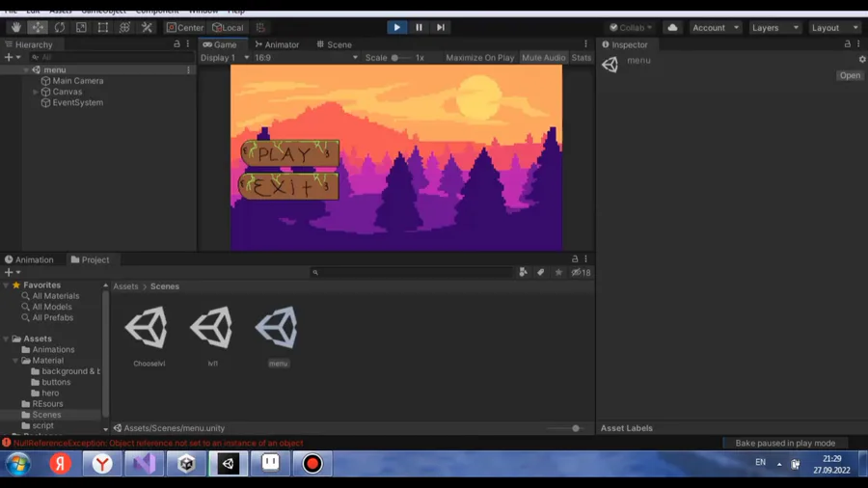The height and width of the screenshot is (488, 868).
Task: Search by type in Project
Action: (x=523, y=272)
